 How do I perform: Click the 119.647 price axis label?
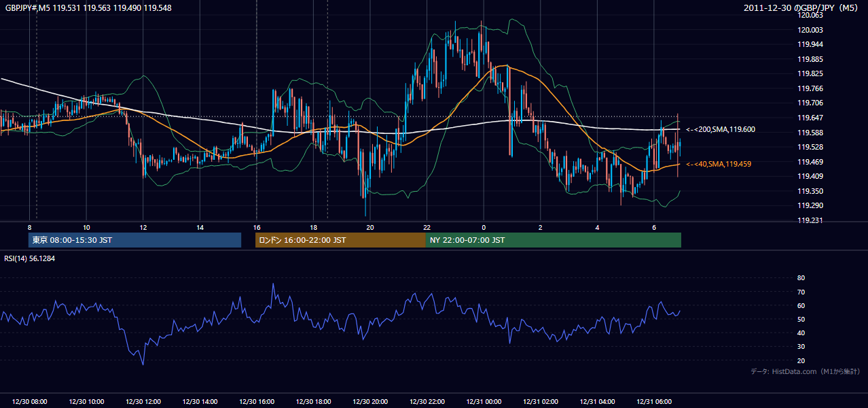pyautogui.click(x=811, y=118)
